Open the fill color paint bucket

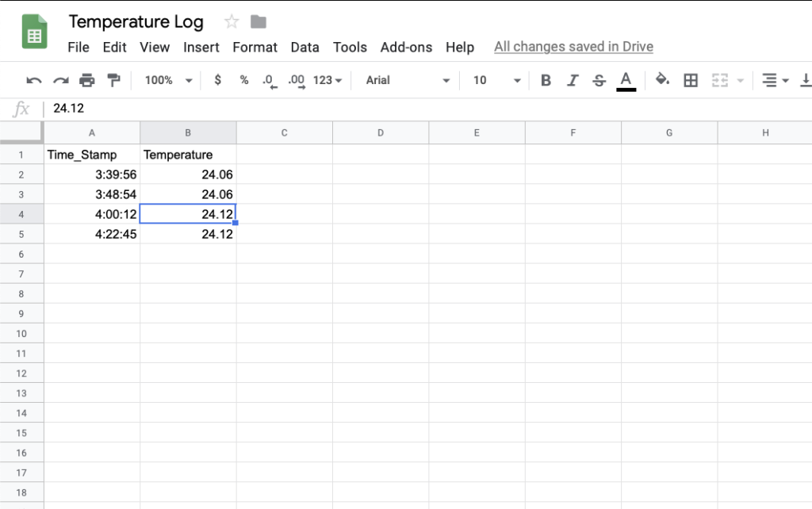tap(662, 80)
